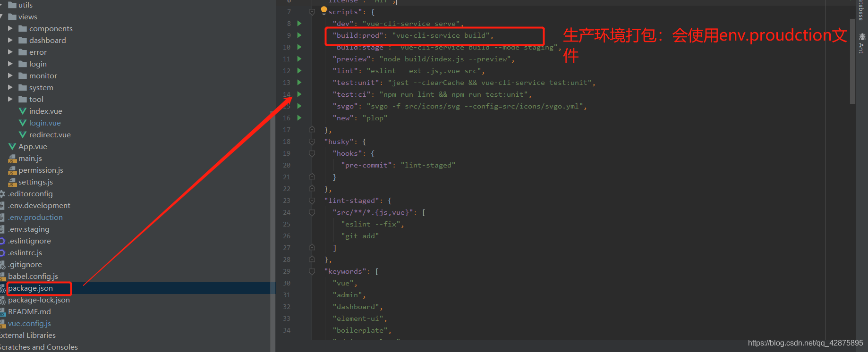The image size is (868, 352).
Task: Click the Vue icon of App.vue
Action: 12,146
